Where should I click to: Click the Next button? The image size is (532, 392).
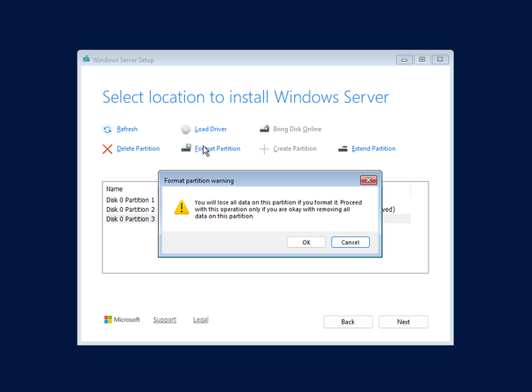tap(403, 322)
